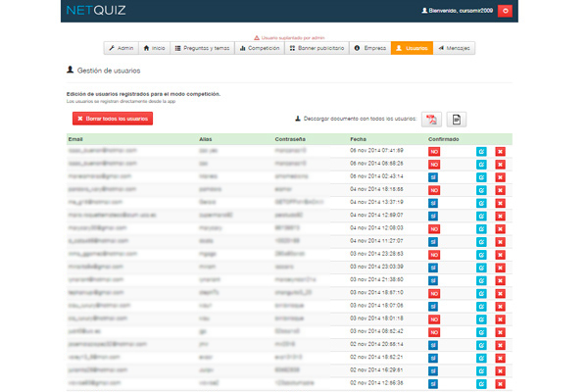Click the Alias column header

click(x=206, y=139)
